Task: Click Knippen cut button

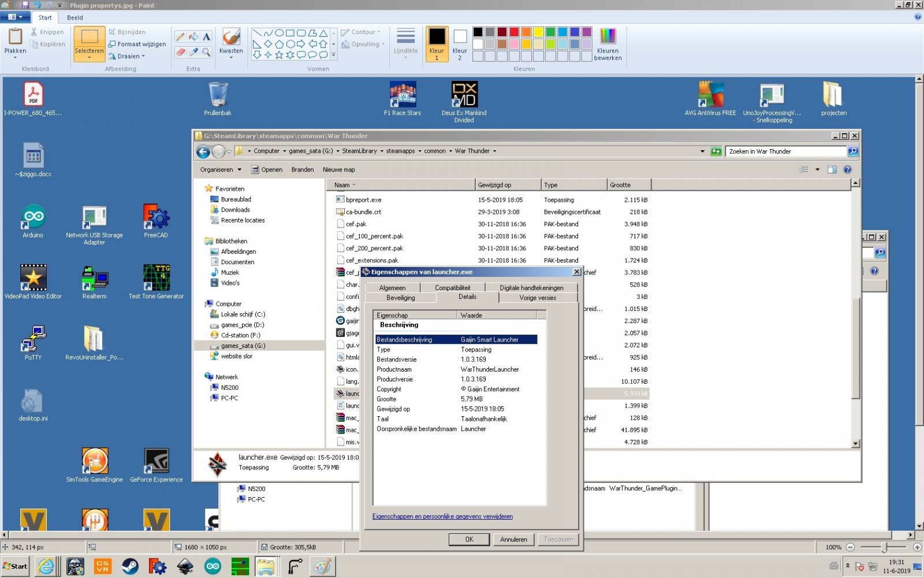Action: tap(47, 32)
